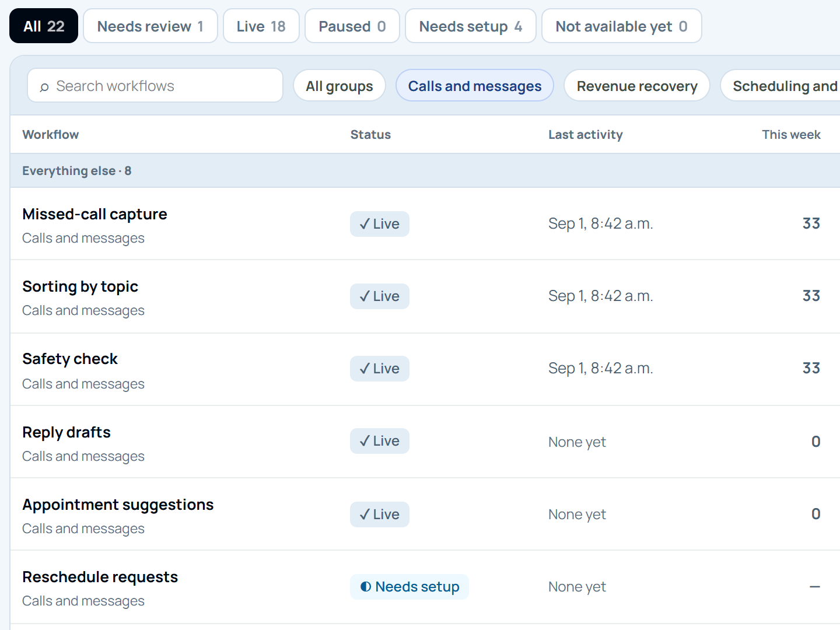
Task: Click the Last activity column header
Action: (x=586, y=135)
